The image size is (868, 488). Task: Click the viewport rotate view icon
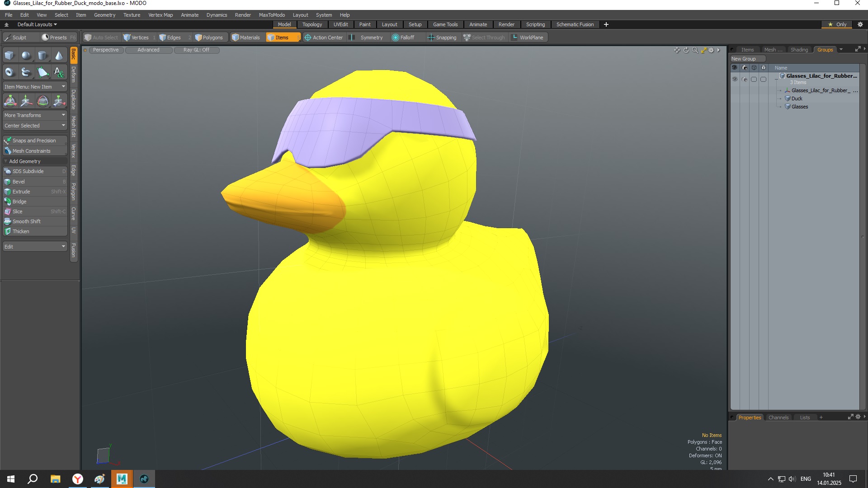point(686,50)
